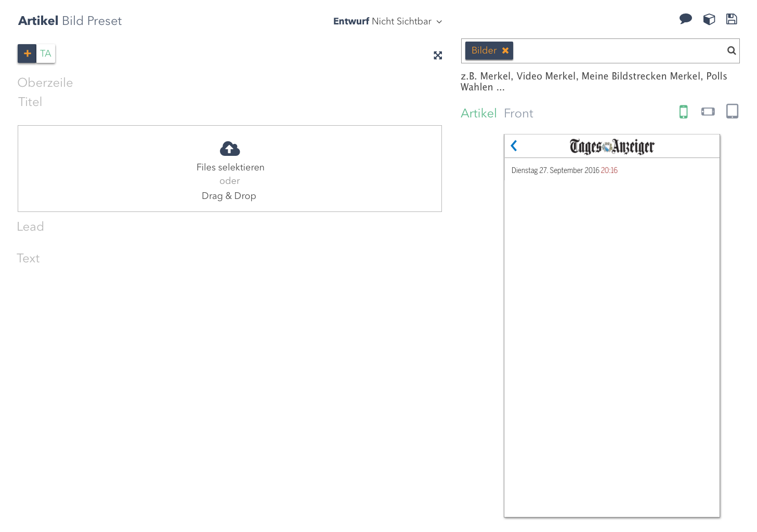
Task: Remove the Bilder search filter tag
Action: [505, 50]
